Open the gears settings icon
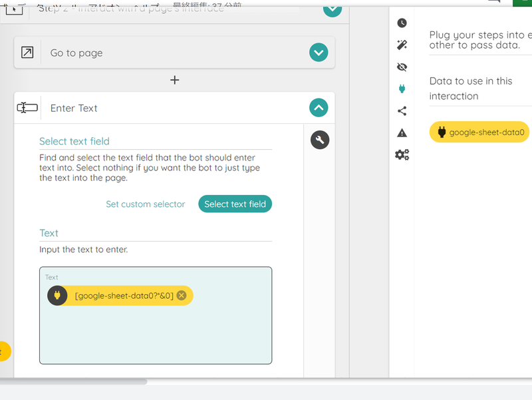The width and height of the screenshot is (532, 400). [402, 155]
